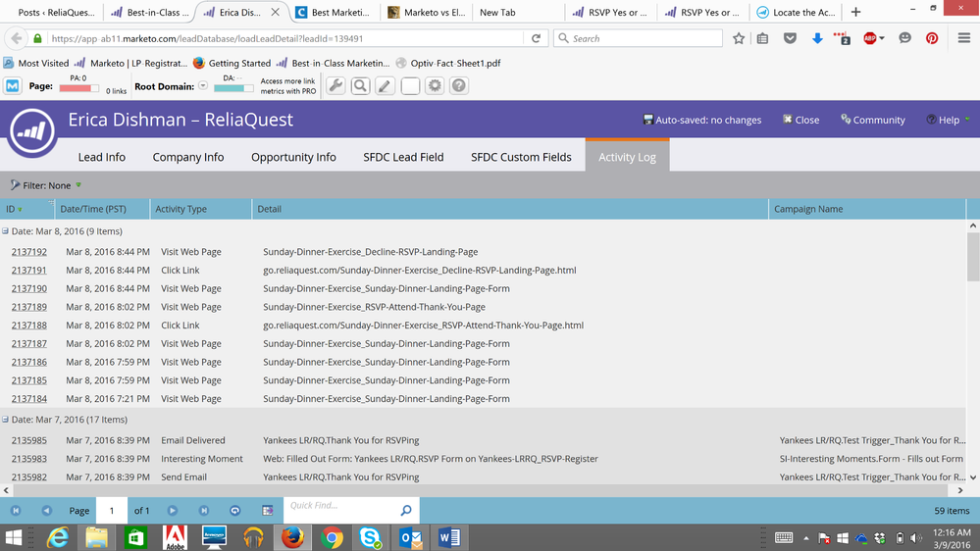
Task: Open the MozBar wrench tool
Action: [335, 86]
